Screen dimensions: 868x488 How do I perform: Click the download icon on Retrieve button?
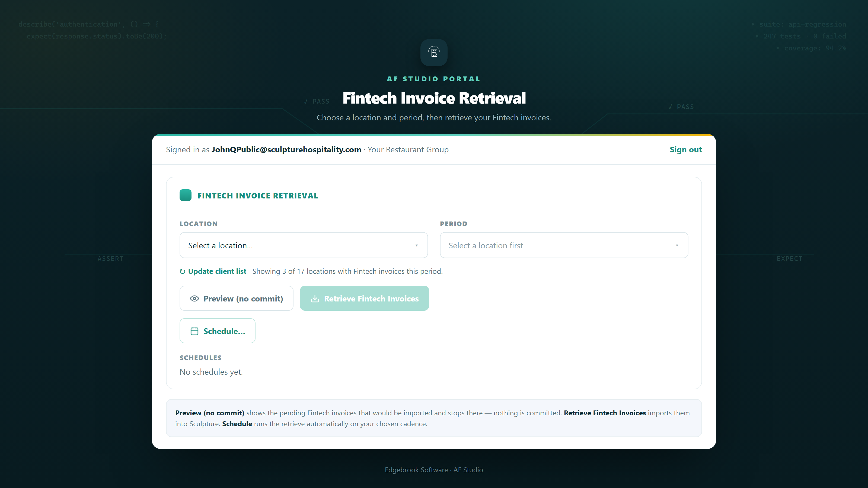point(315,298)
